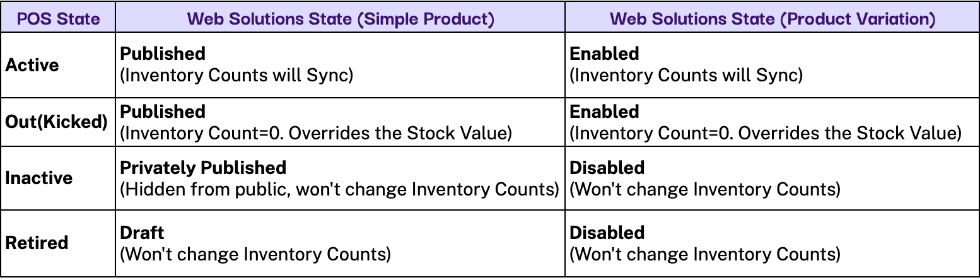Select the Web Solutions State (Simple Product) header
The height and width of the screenshot is (280, 980).
tap(341, 18)
